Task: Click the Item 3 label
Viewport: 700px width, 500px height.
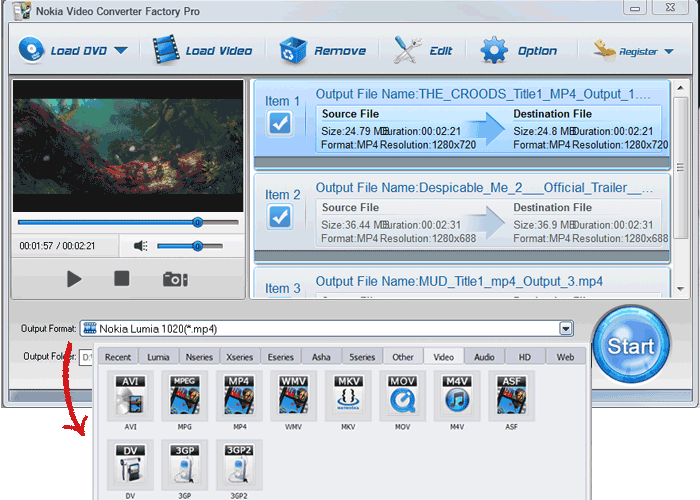Action: [x=282, y=288]
